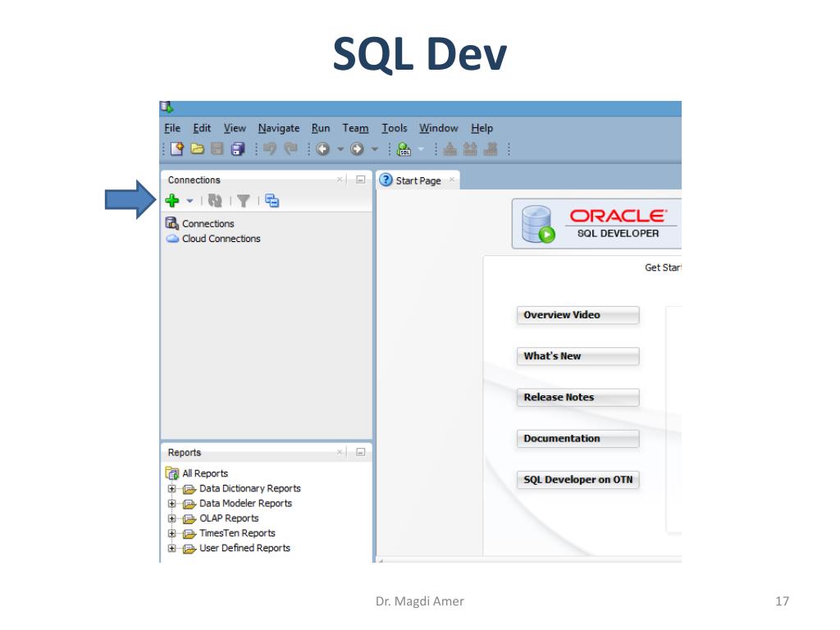Open the Edit menu
The image size is (840, 630).
pyautogui.click(x=202, y=128)
